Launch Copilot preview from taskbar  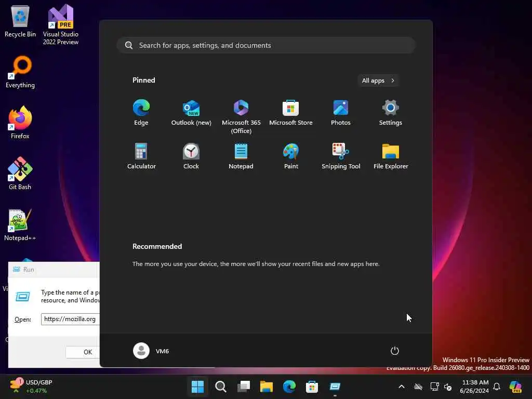[x=516, y=387]
